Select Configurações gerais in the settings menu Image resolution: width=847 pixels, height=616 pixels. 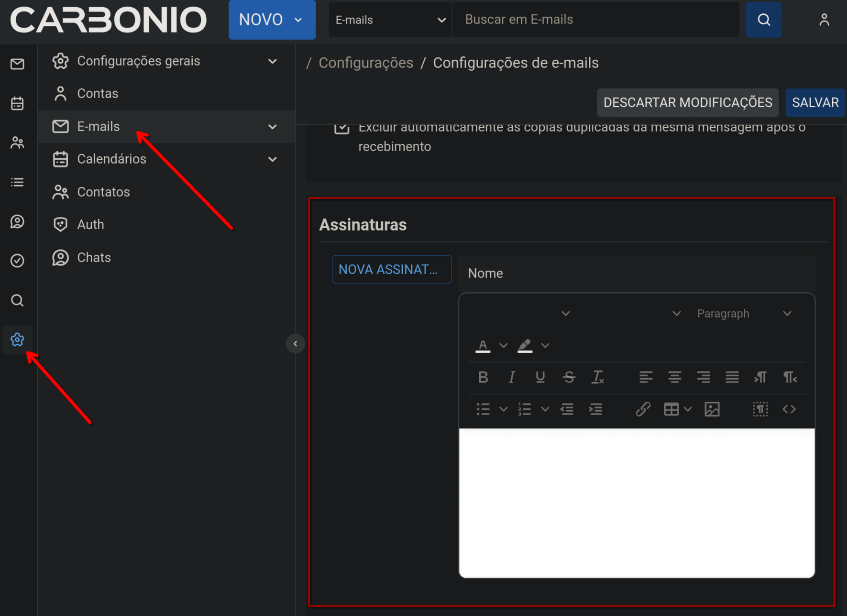(x=166, y=61)
